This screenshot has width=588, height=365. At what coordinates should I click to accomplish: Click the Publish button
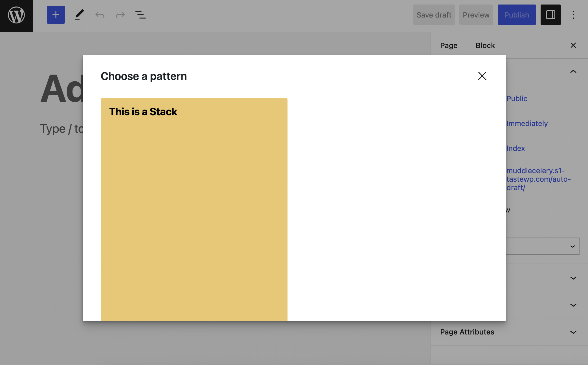[x=517, y=15]
